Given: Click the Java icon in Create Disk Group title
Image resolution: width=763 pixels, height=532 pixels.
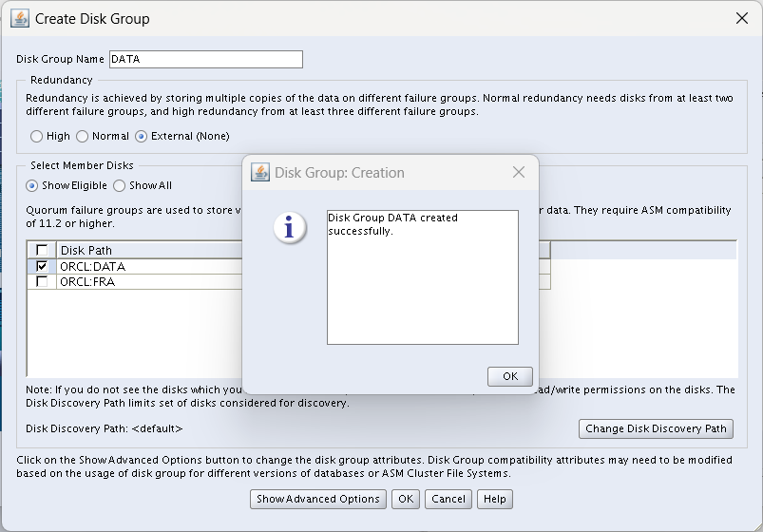Looking at the screenshot, I should click(19, 18).
